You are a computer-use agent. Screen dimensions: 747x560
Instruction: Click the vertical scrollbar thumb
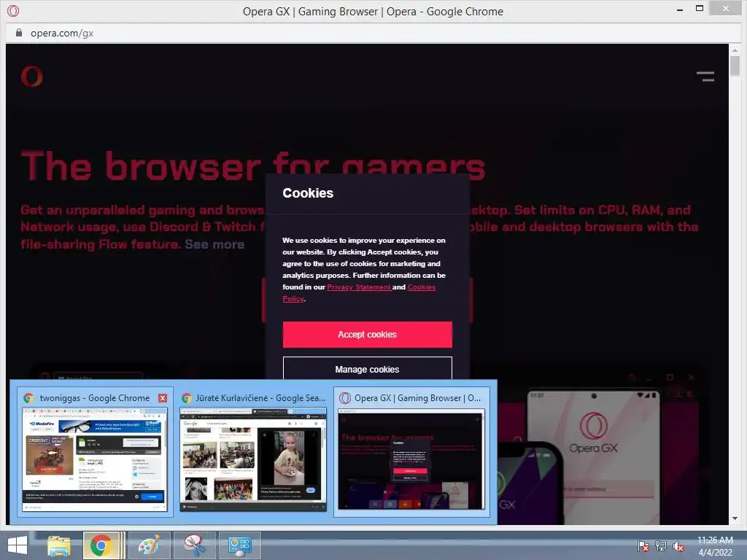point(735,66)
